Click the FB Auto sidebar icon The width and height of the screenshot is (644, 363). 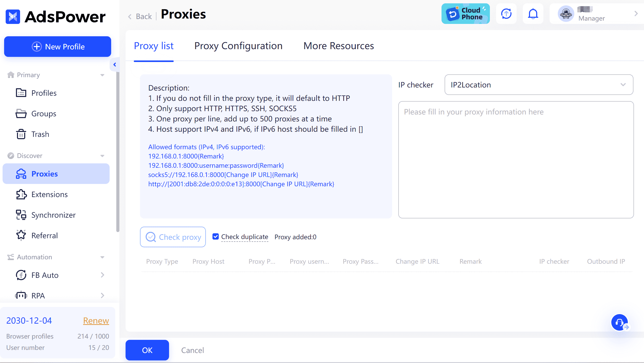pyautogui.click(x=21, y=275)
